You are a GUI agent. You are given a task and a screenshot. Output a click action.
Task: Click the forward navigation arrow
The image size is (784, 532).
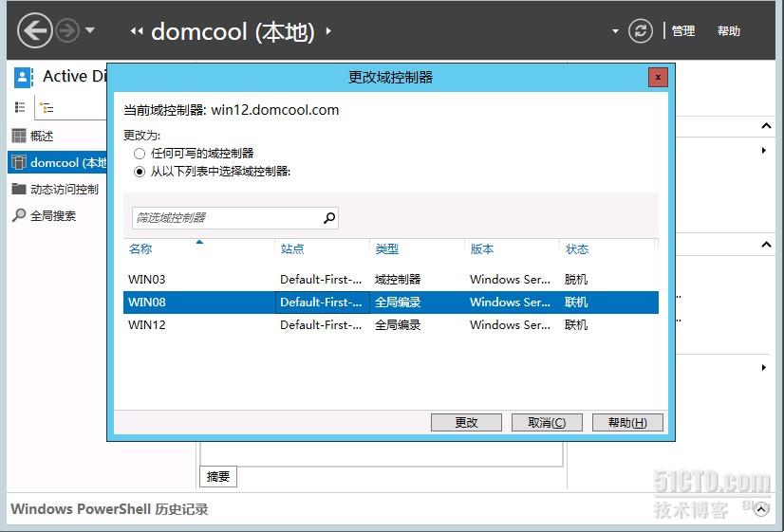[67, 31]
